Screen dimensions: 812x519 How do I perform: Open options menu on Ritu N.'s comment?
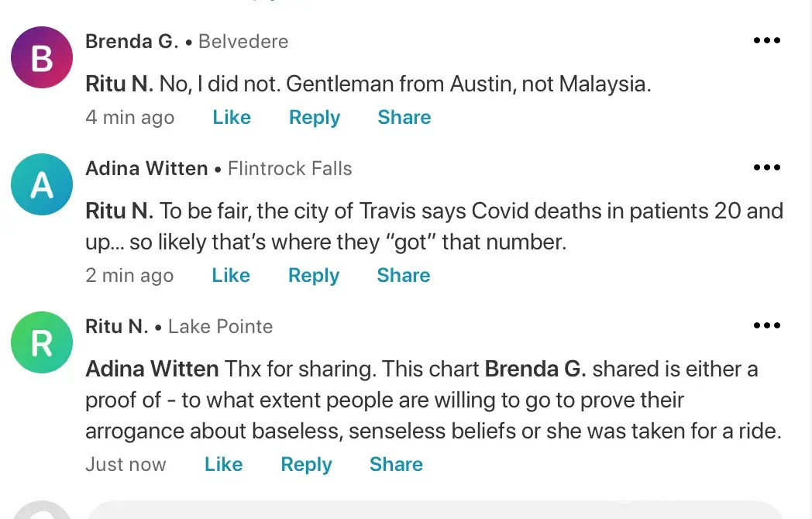point(766,326)
